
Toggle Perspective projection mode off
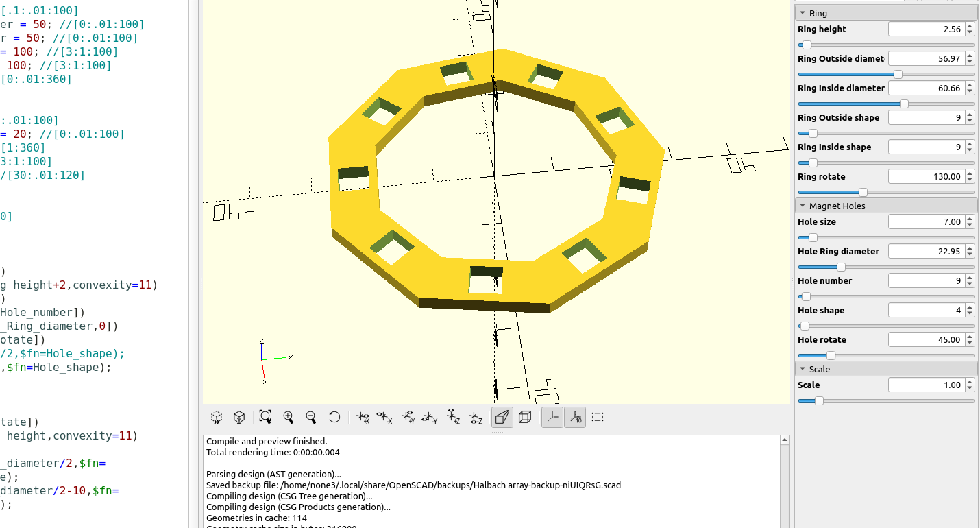click(502, 417)
